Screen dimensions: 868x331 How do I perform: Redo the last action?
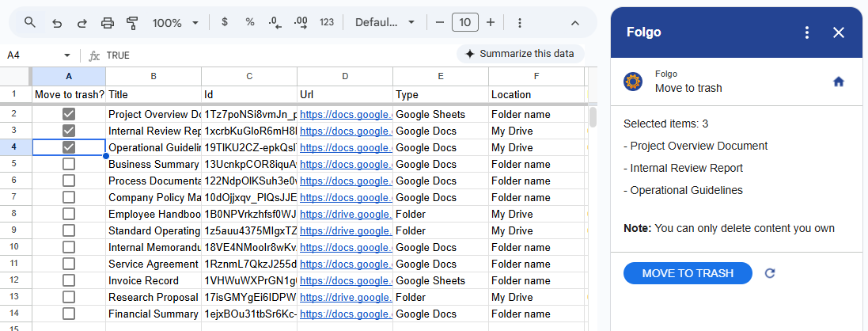(82, 23)
